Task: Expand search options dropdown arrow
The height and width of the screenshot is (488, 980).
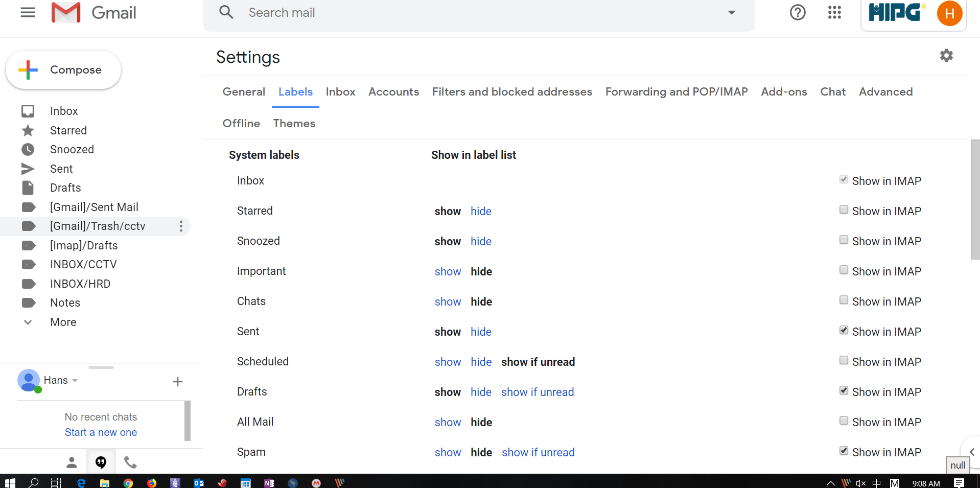Action: 731,13
